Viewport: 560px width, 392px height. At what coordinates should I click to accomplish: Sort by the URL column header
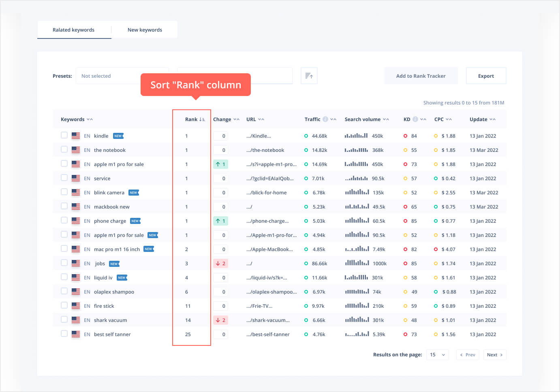tap(255, 119)
